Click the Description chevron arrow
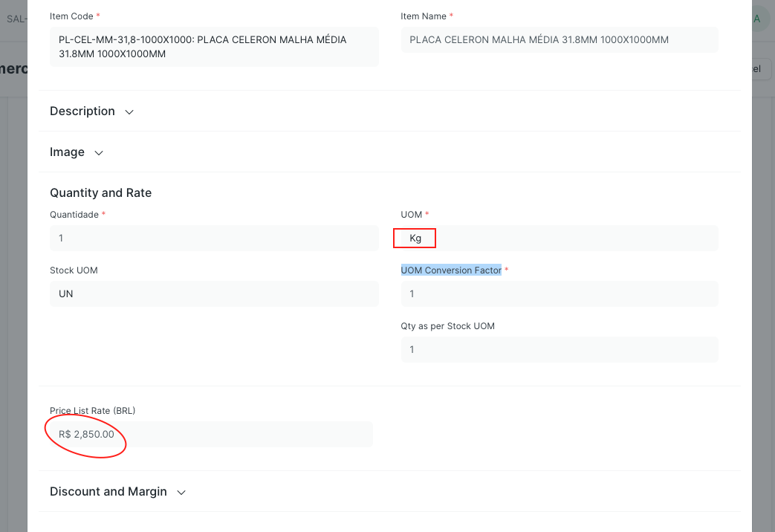The height and width of the screenshot is (532, 775). 128,111
